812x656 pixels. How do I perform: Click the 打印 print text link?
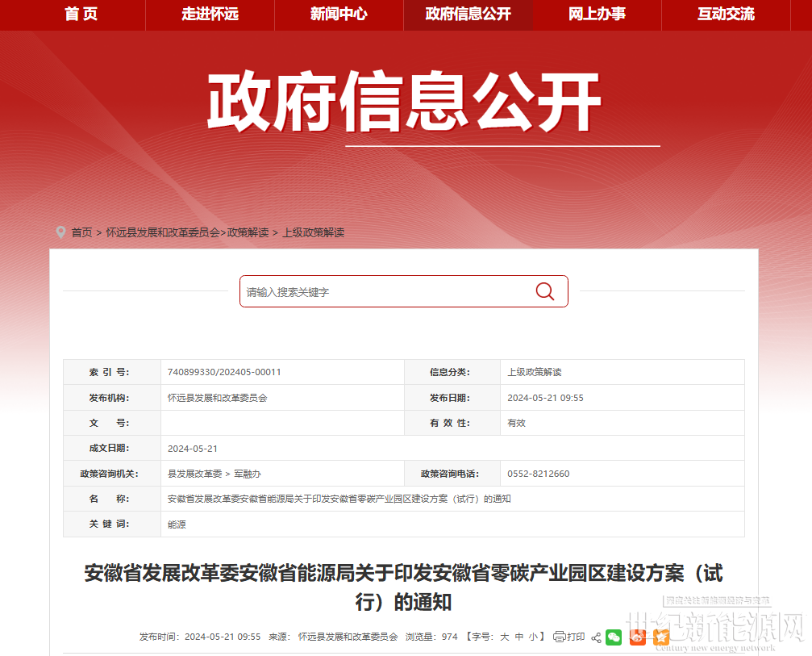click(576, 637)
